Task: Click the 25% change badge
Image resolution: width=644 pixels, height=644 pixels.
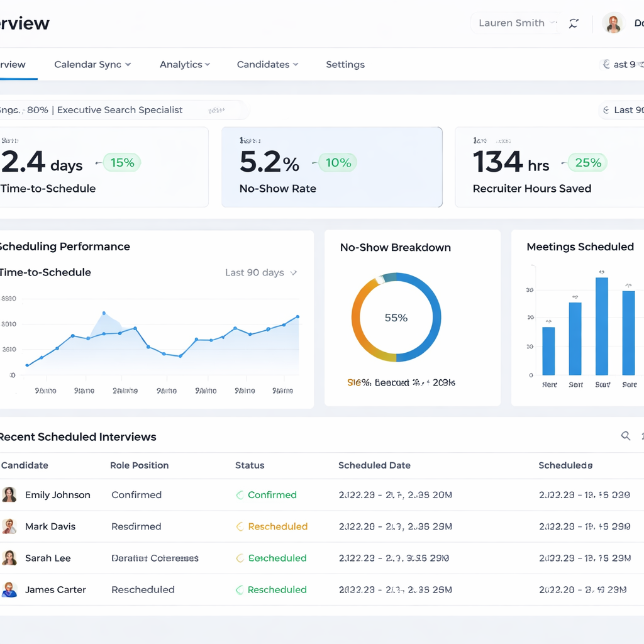Action: click(x=588, y=163)
